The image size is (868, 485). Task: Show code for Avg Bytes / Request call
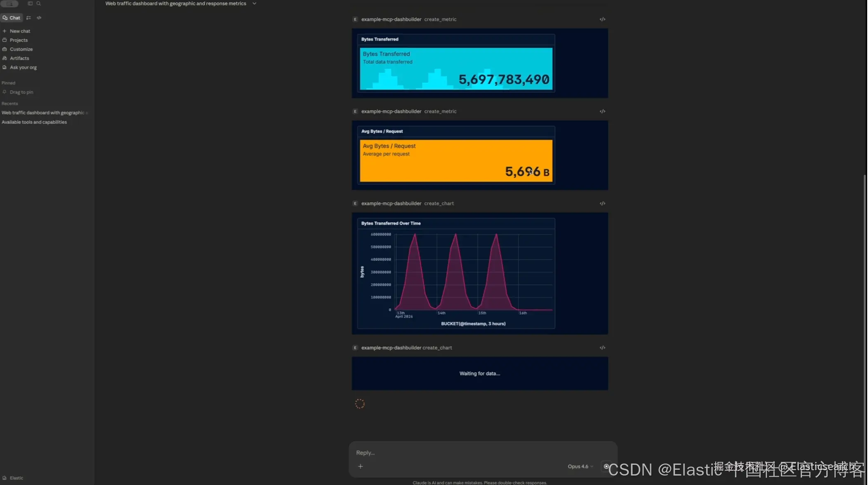[x=602, y=111]
